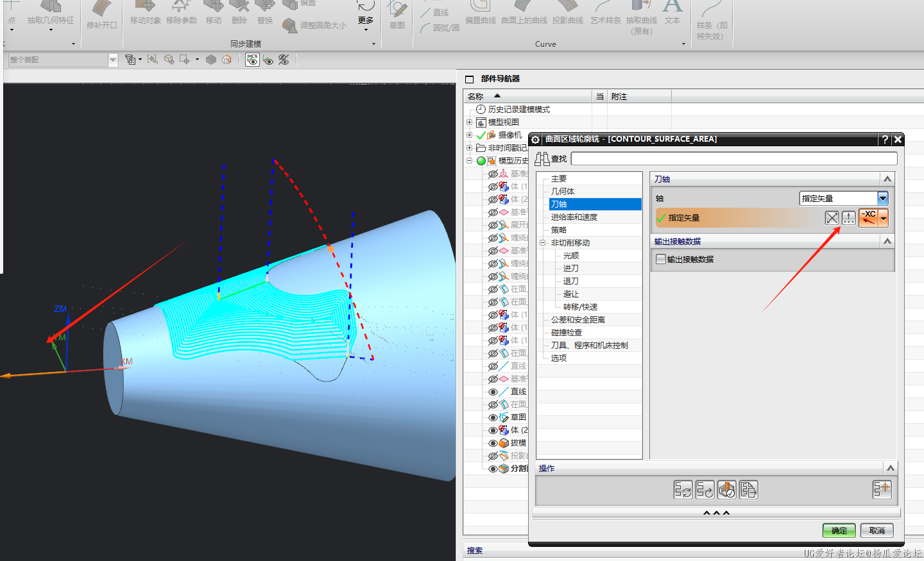The image size is (924, 561).
Task: Click the 附注 column header
Action: (x=640, y=96)
